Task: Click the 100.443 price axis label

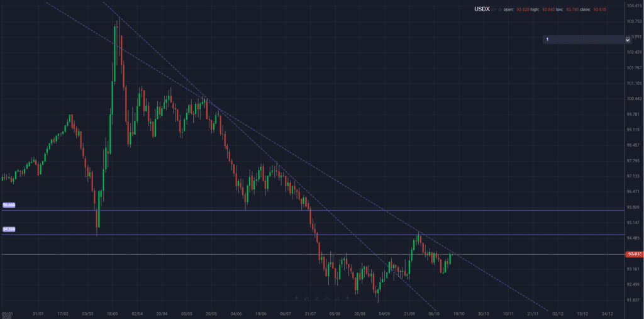Action: (x=635, y=99)
